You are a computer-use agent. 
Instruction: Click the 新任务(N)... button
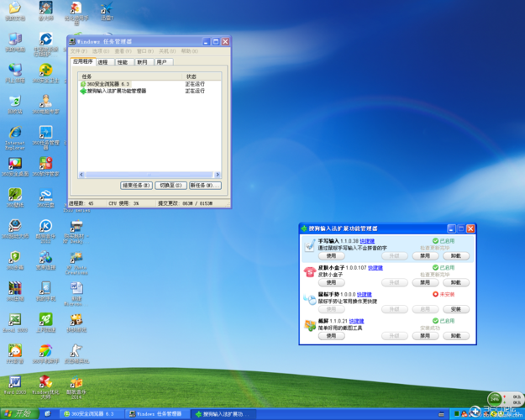click(x=205, y=186)
